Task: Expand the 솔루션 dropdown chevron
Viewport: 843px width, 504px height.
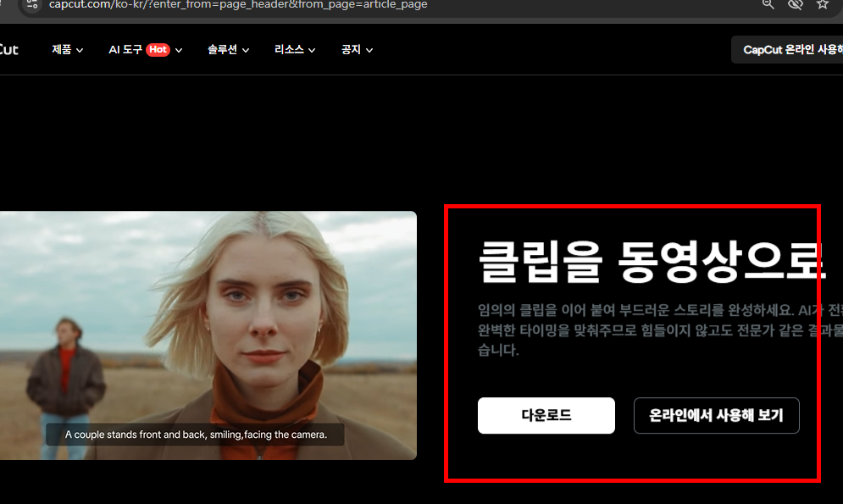Action: (x=246, y=49)
